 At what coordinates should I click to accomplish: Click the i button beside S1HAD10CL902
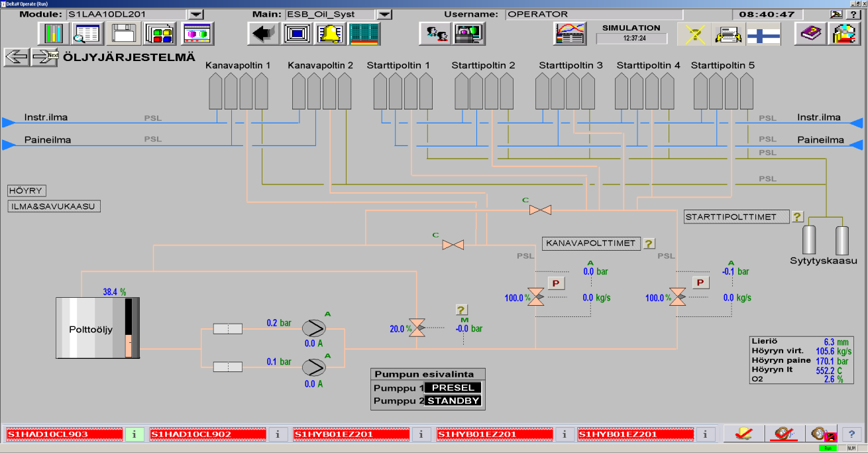278,434
